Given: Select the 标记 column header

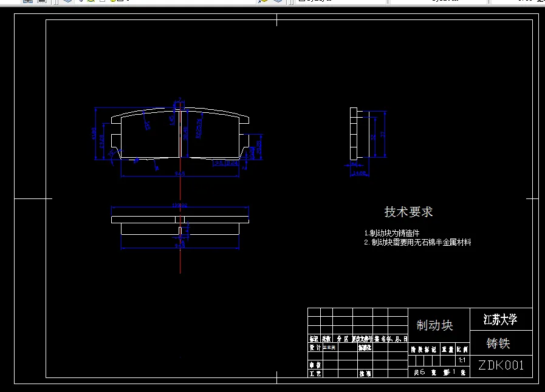Looking at the screenshot, I should click(314, 339).
